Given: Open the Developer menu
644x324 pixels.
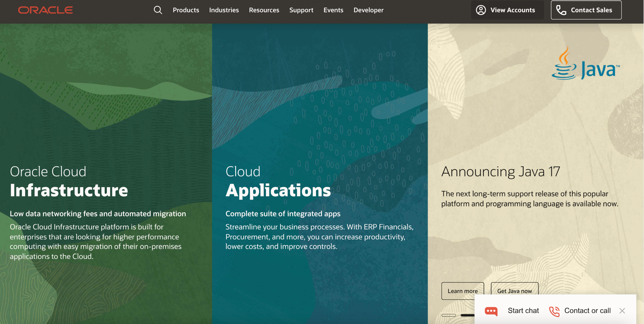Looking at the screenshot, I should point(369,10).
